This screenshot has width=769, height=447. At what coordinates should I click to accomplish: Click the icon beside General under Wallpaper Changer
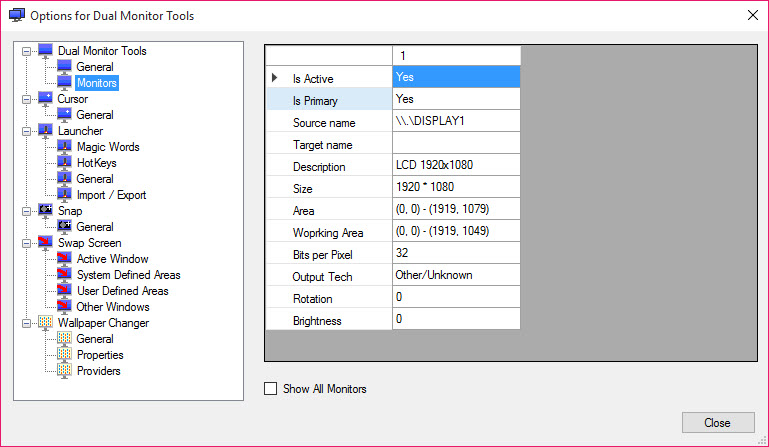click(x=64, y=339)
